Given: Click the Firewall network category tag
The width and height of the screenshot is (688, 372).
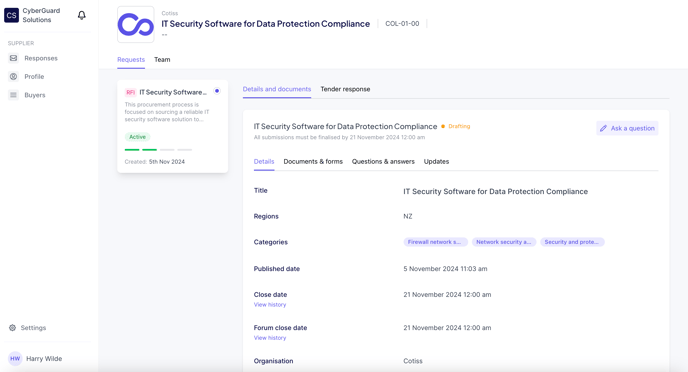Looking at the screenshot, I should pos(435,242).
